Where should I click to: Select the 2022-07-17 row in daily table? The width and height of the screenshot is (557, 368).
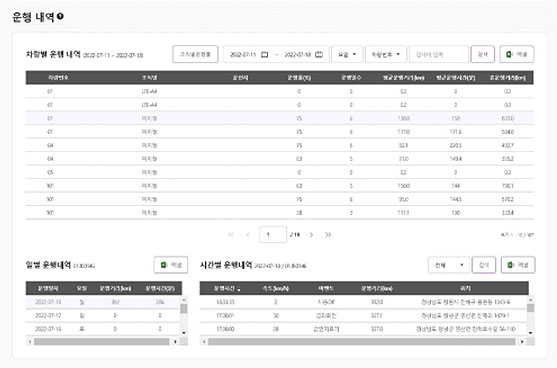103,315
